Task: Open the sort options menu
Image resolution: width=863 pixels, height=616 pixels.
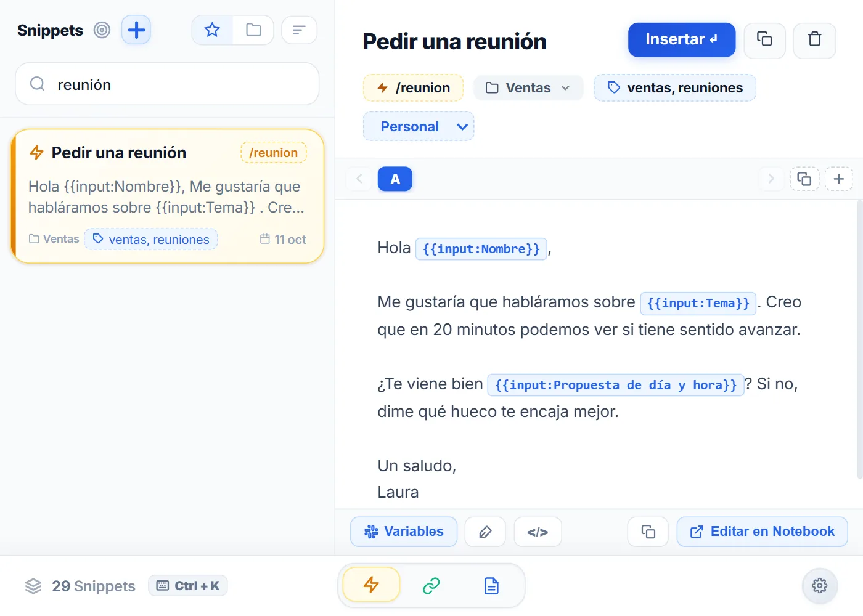Action: [x=299, y=30]
